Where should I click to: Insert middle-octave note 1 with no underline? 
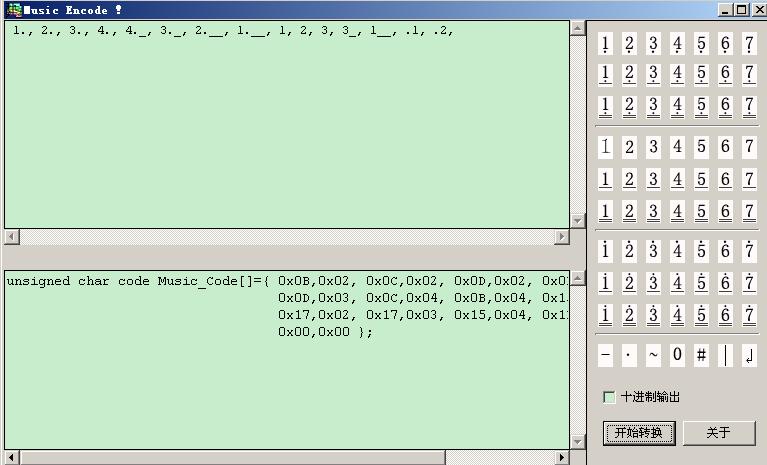[605, 147]
